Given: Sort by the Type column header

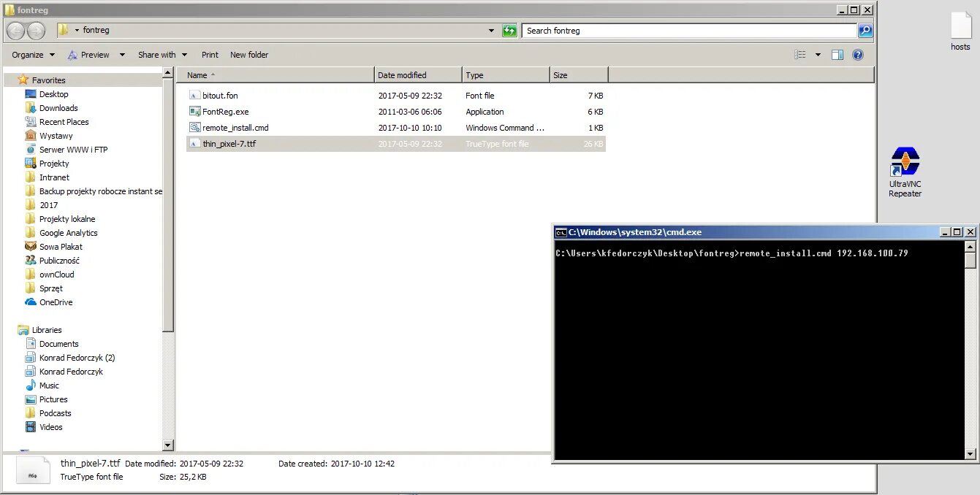Looking at the screenshot, I should (506, 75).
